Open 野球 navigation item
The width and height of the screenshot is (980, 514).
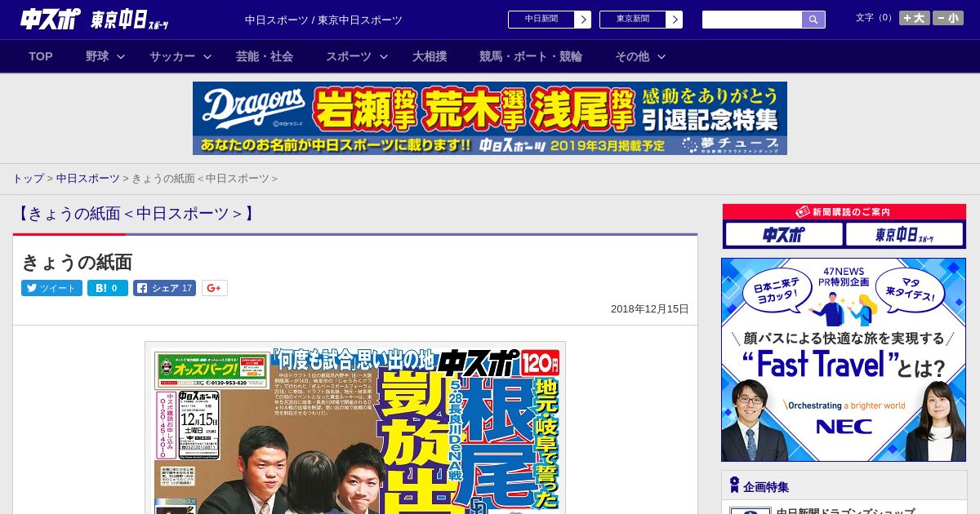click(97, 56)
